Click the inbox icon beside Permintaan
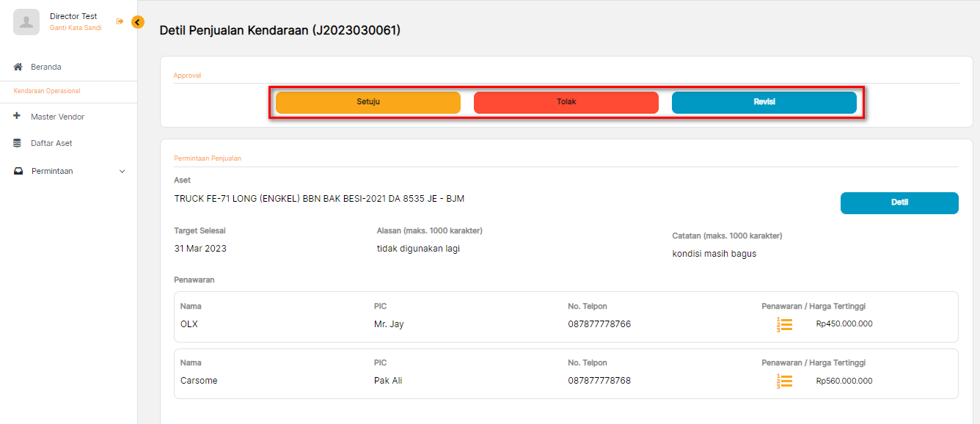The image size is (980, 424). [x=18, y=171]
